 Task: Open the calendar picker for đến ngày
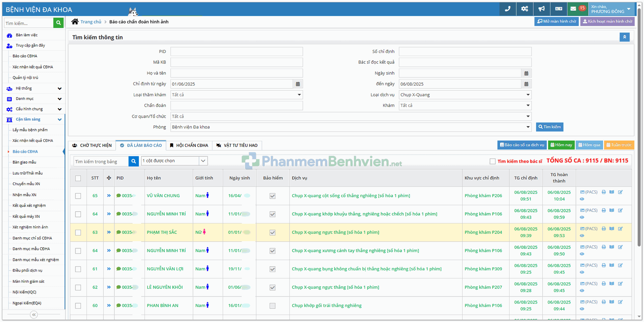(x=526, y=84)
